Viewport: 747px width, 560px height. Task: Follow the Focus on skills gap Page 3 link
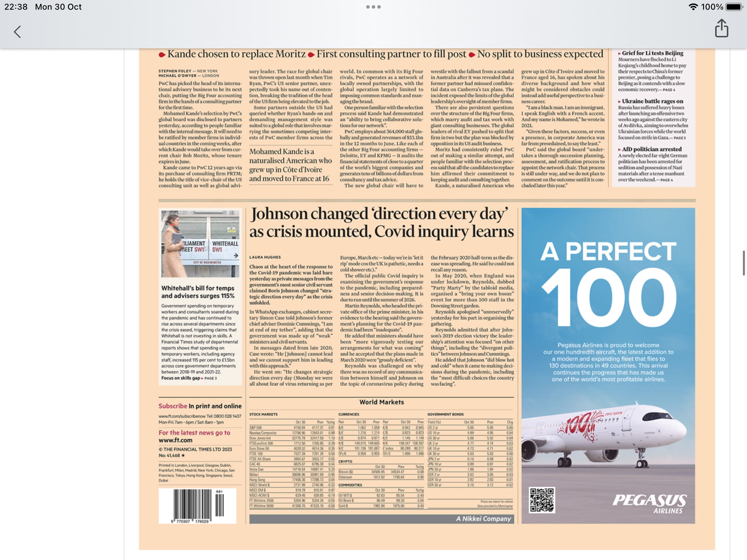[x=189, y=378]
